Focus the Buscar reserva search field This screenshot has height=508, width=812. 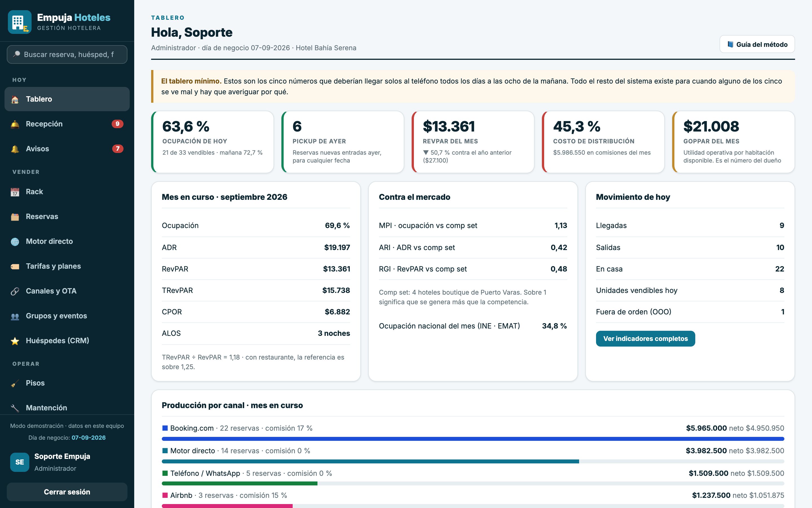point(67,54)
